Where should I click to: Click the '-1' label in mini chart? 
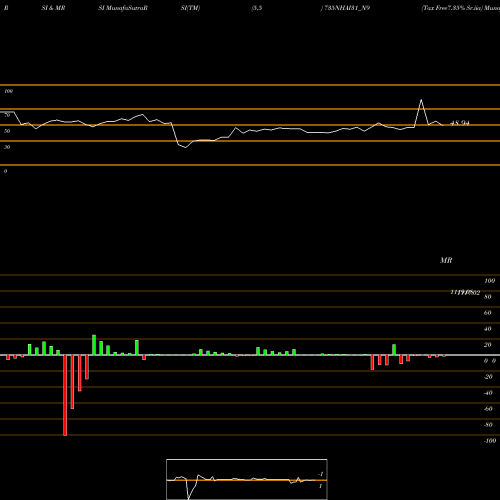click(321, 474)
